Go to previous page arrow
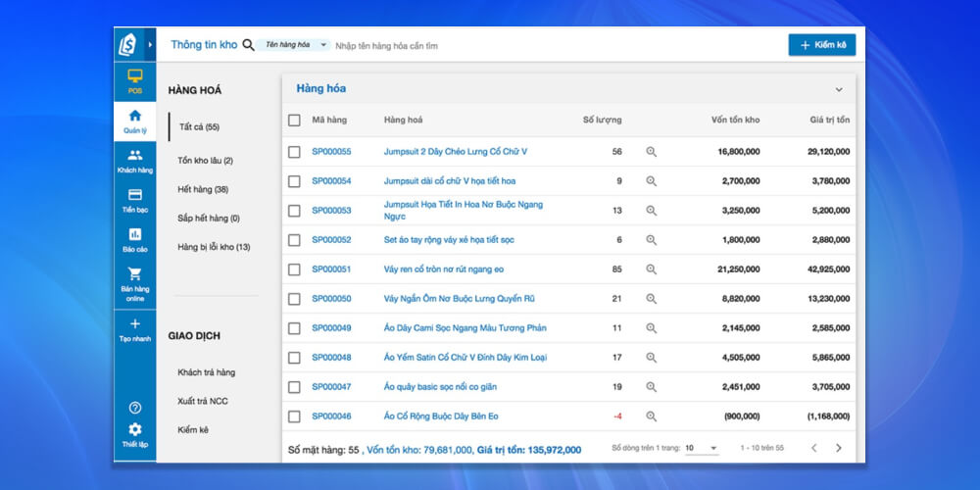The width and height of the screenshot is (980, 490). [x=813, y=448]
